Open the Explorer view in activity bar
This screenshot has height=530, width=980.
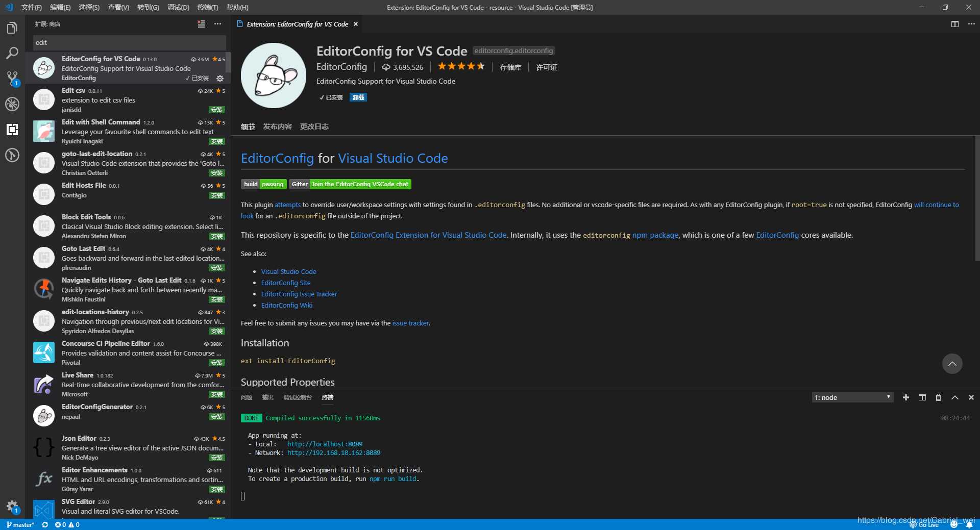(x=12, y=28)
